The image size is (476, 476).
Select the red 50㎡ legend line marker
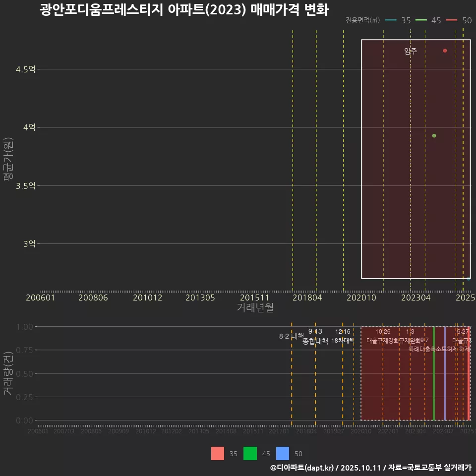pyautogui.click(x=451, y=20)
